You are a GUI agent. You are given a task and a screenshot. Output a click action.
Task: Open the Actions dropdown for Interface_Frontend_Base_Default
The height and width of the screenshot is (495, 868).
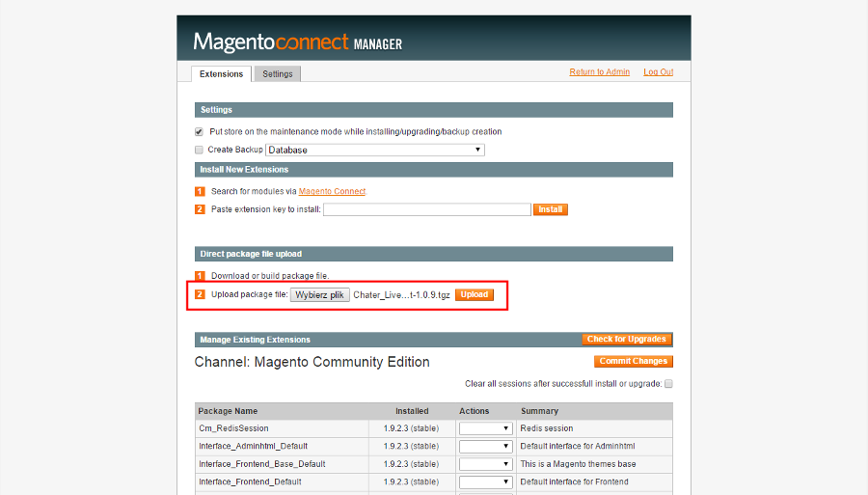click(x=485, y=464)
